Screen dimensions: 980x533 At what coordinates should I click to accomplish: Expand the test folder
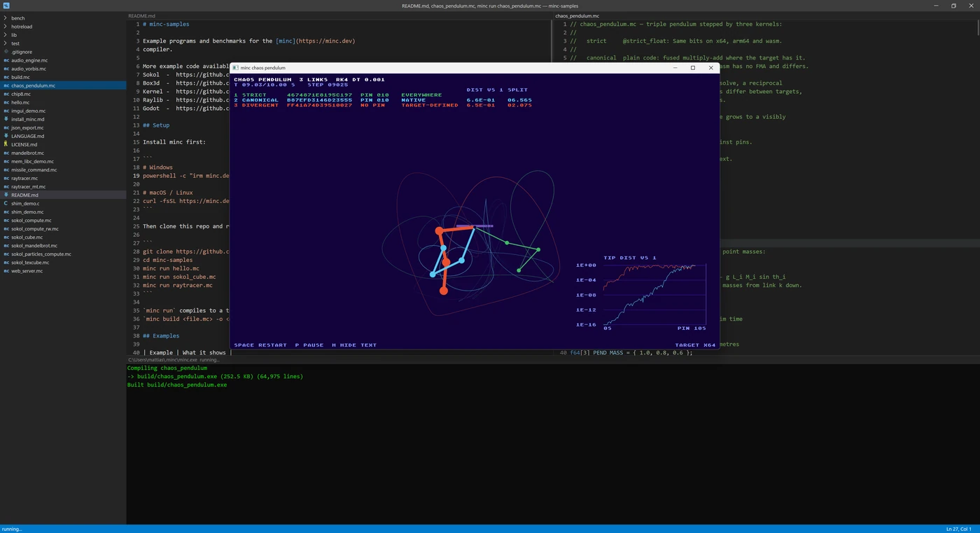6,43
